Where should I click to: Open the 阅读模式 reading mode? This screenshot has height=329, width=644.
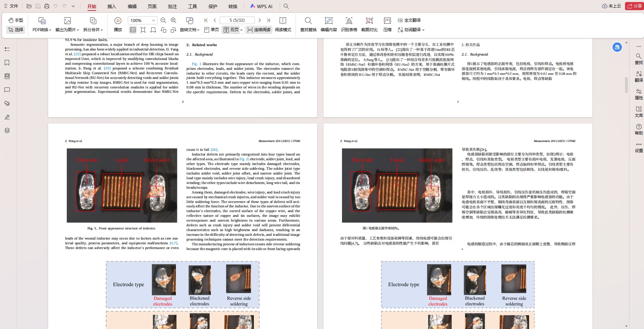pos(283,24)
